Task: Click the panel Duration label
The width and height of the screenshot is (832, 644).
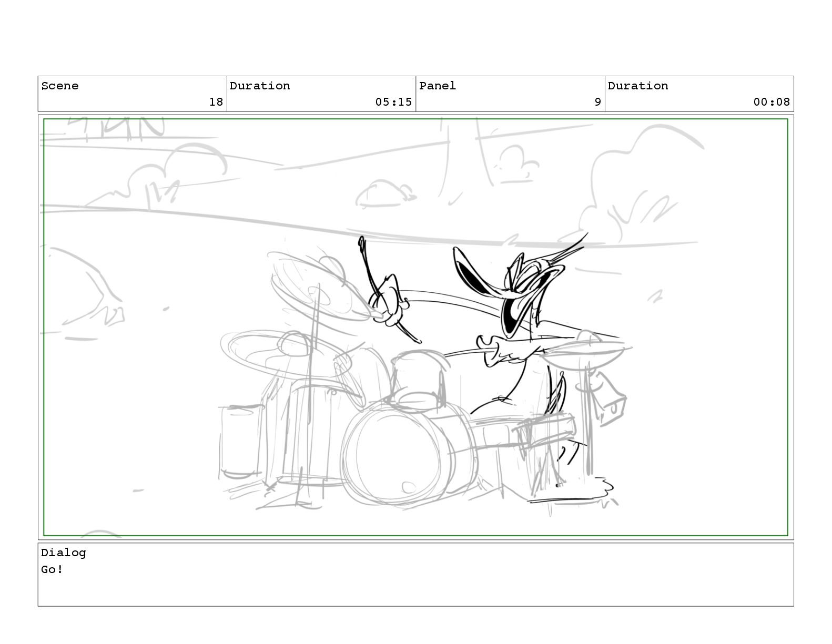Action: tap(638, 86)
